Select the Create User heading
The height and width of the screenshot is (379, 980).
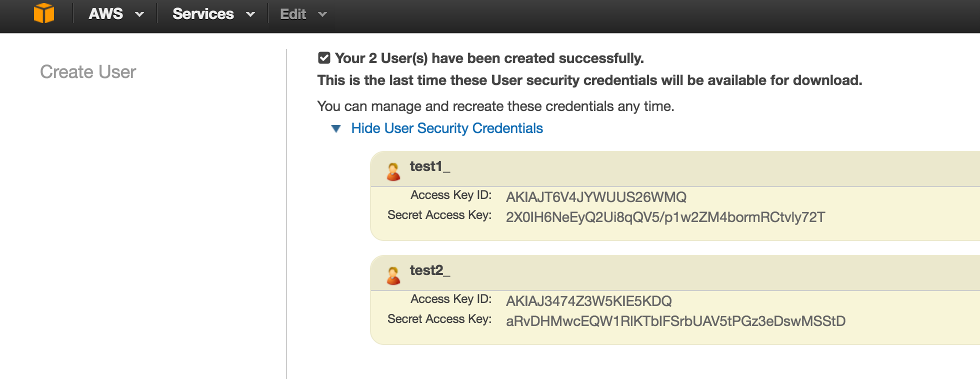click(88, 72)
